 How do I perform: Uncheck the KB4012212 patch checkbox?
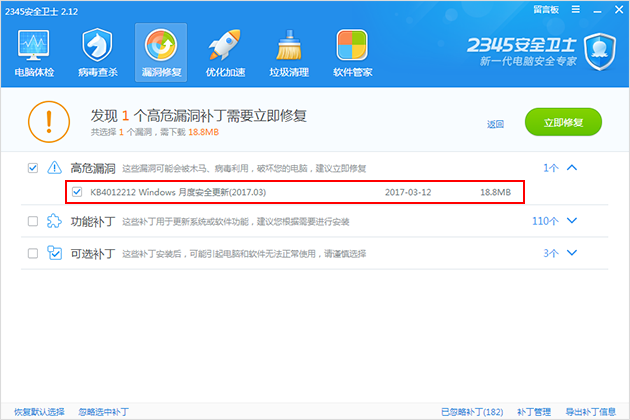click(77, 192)
